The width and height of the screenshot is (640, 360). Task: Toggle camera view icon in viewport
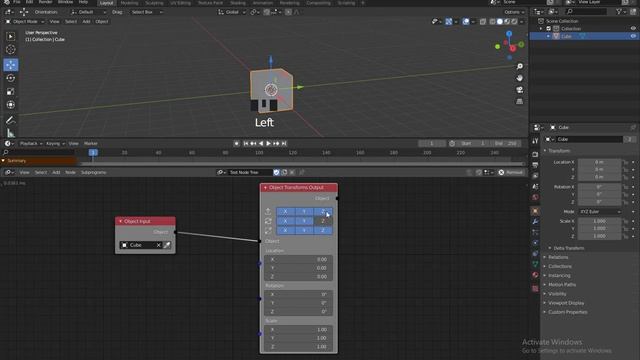tap(520, 90)
